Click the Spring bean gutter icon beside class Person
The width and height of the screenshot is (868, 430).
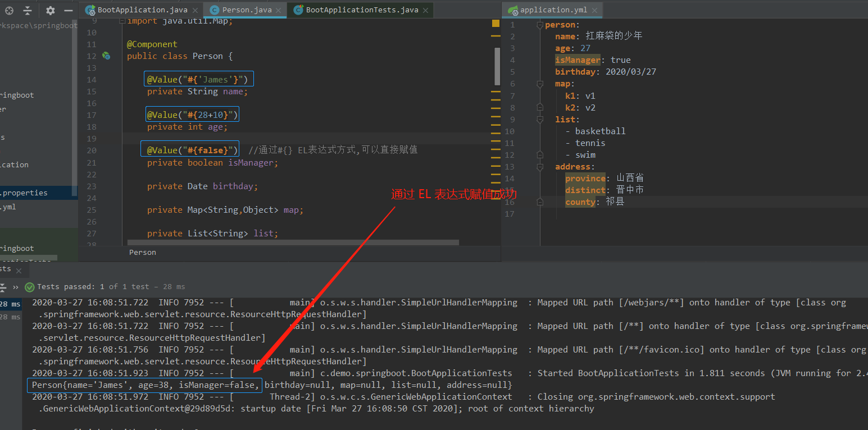click(x=106, y=56)
